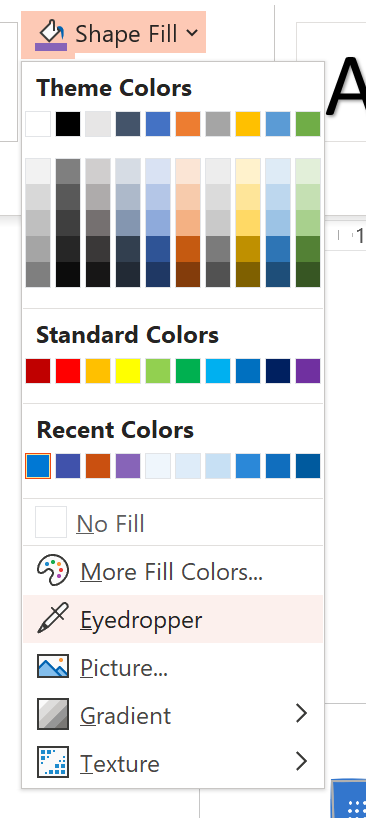Click the Texture fill icon
This screenshot has height=818, width=366.
pos(53,762)
